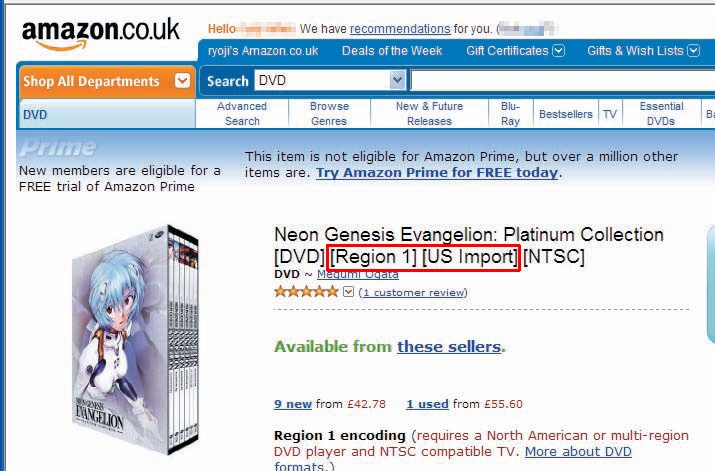
Task: Select Browse Genres menu item
Action: pos(329,114)
